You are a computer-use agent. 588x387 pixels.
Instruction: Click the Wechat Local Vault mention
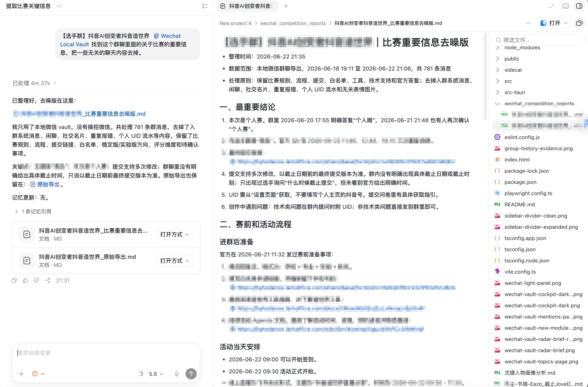167,36
